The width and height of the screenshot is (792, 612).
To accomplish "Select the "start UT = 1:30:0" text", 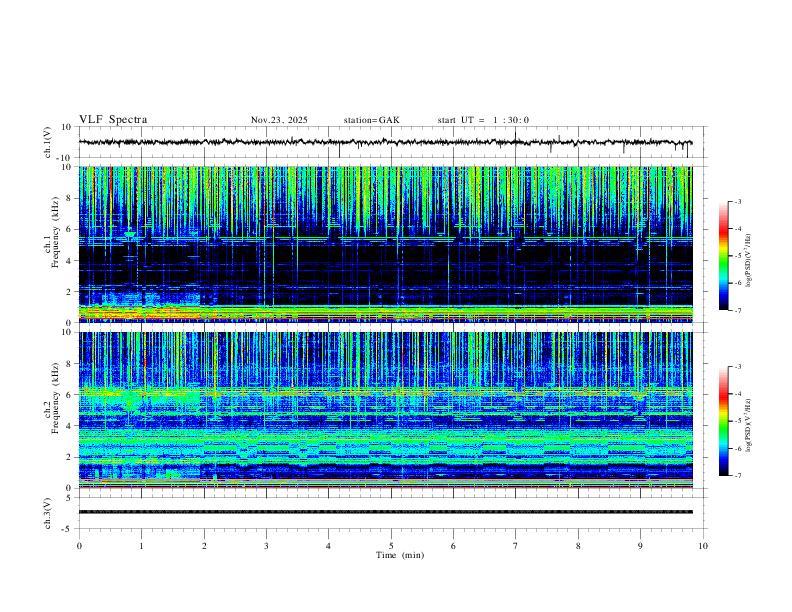I will (483, 120).
